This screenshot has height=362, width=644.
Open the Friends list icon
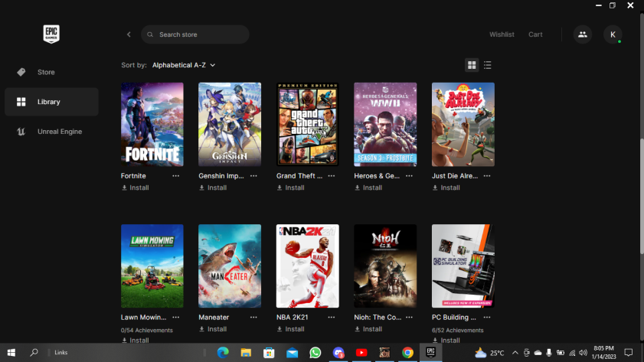583,34
